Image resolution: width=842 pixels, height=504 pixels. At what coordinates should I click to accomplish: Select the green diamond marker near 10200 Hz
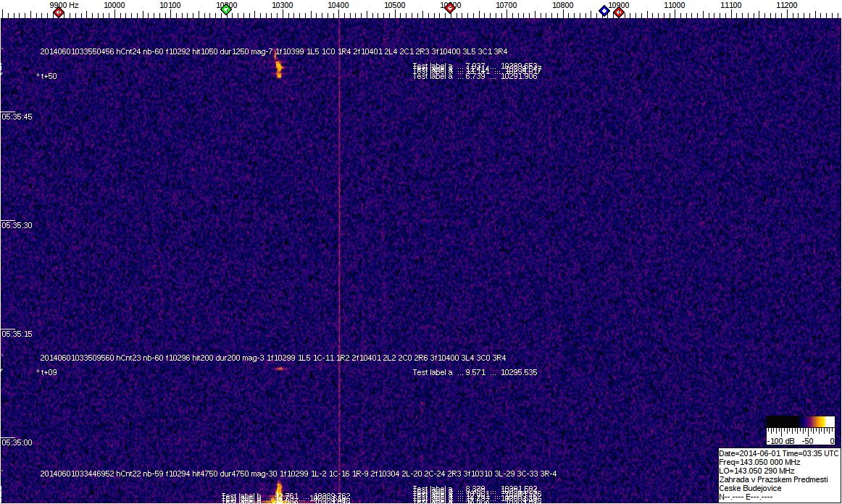[x=226, y=9]
